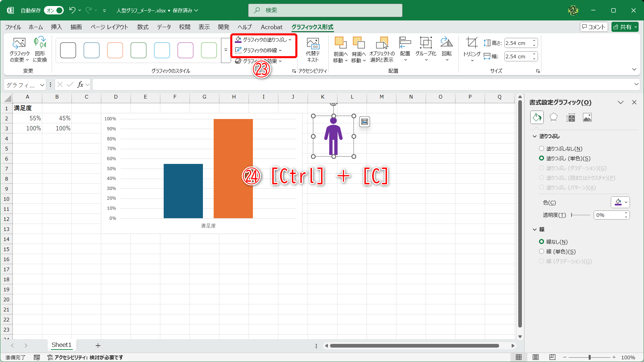Click the 図形に変換 icon
Viewport: 644px width, 362px height.
tap(40, 44)
